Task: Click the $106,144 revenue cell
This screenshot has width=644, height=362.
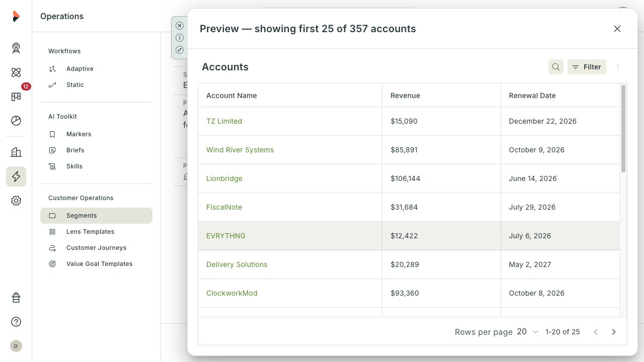Action: pos(441,178)
